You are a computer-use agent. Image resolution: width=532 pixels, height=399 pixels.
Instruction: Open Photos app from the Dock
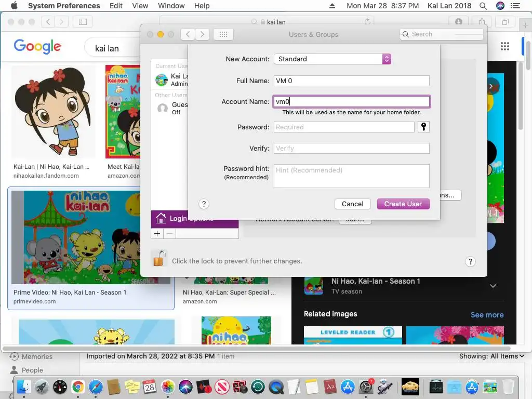[168, 387]
